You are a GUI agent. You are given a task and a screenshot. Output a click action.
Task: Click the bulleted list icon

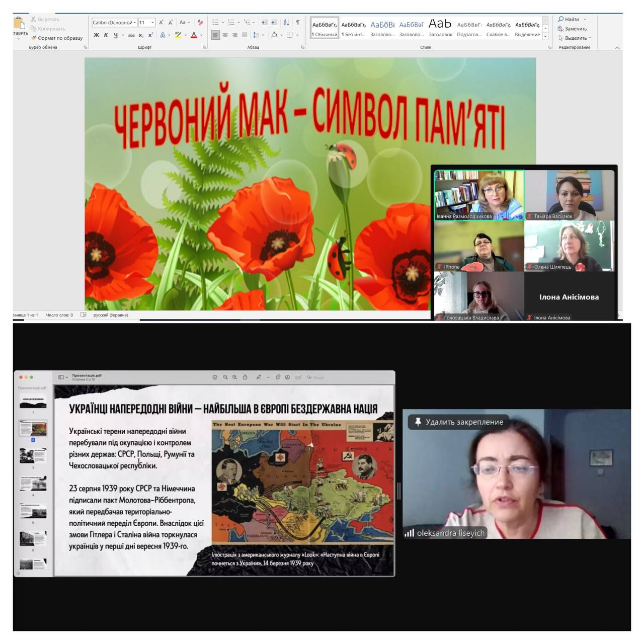coord(215,22)
